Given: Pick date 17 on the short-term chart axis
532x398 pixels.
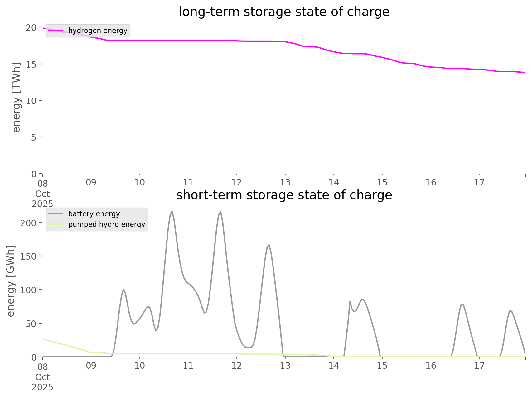Looking at the screenshot, I should [x=479, y=366].
